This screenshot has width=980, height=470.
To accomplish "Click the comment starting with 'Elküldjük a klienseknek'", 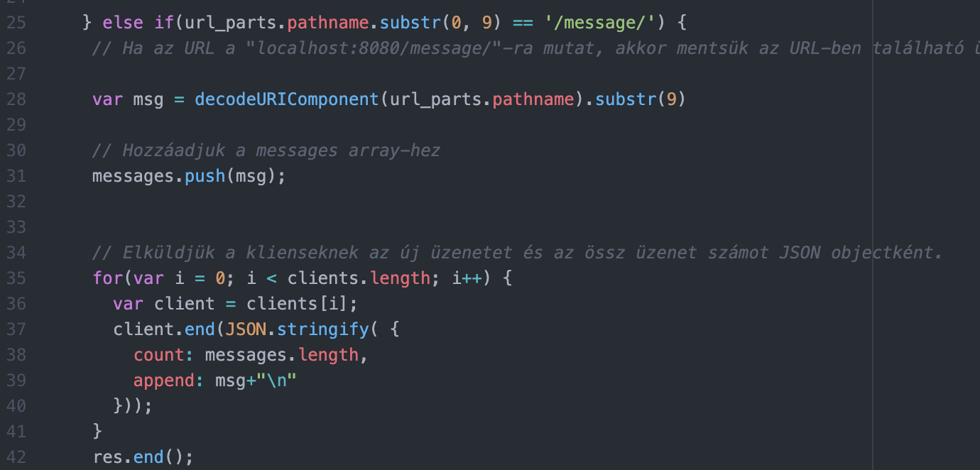I will 517,253.
